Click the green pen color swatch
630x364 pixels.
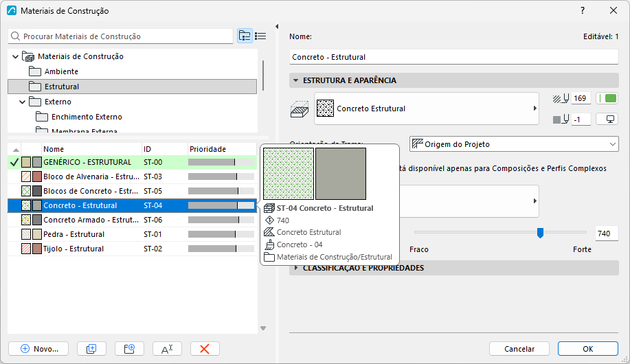click(607, 98)
